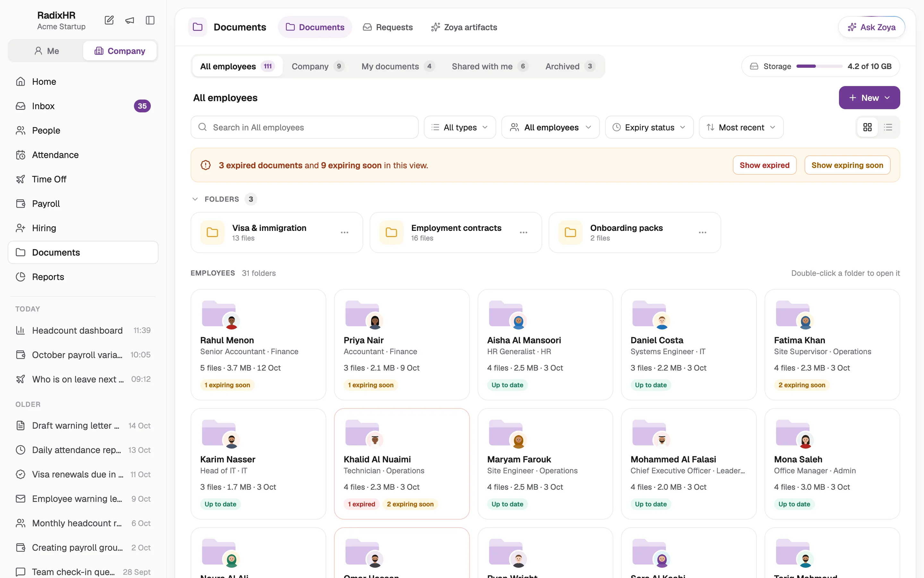
Task: Switch to list view layout
Action: (888, 127)
